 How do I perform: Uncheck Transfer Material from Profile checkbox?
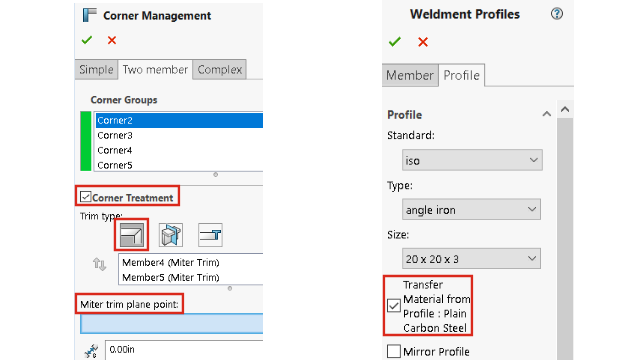394,306
